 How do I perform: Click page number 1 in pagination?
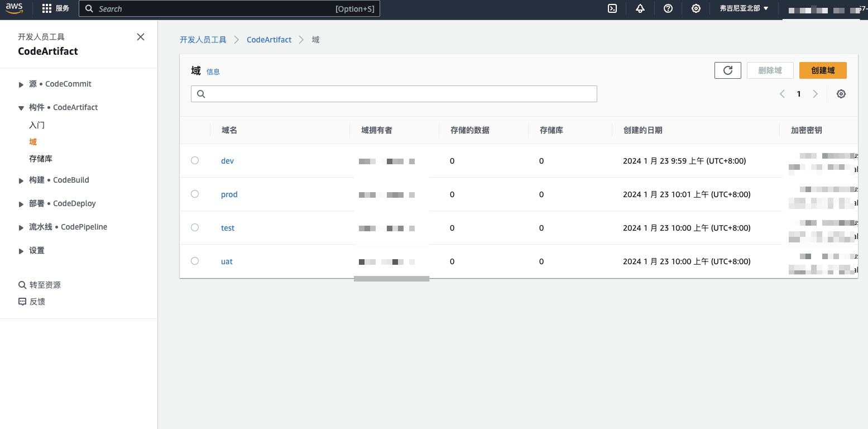click(799, 94)
